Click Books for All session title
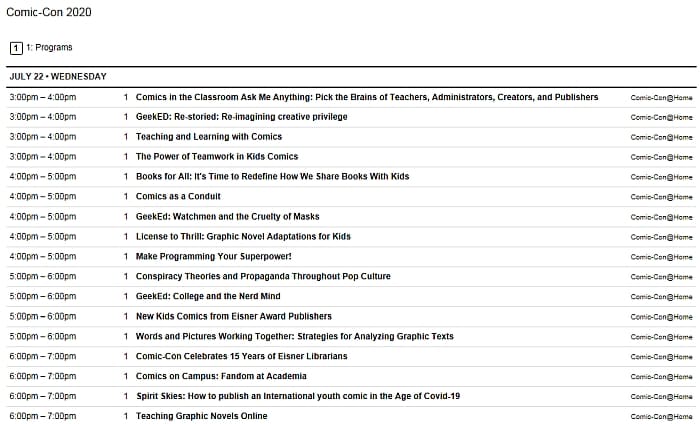700x424 pixels. (273, 177)
